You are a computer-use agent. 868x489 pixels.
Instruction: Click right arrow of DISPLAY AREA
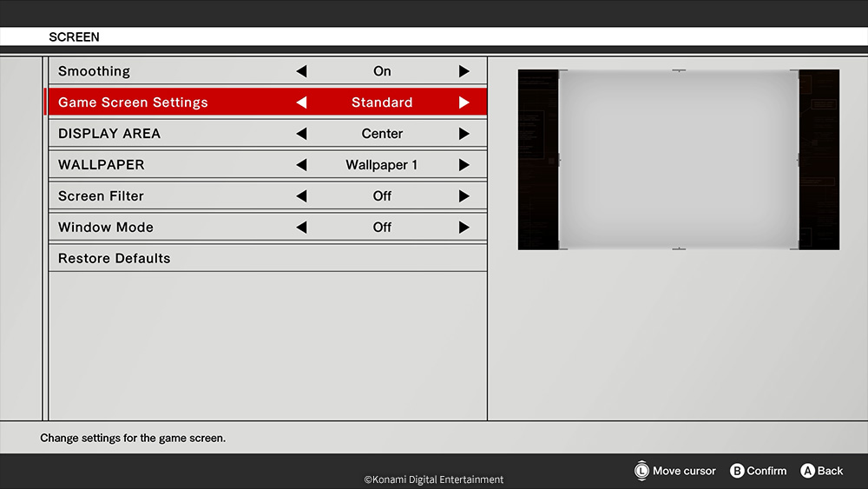tap(464, 134)
